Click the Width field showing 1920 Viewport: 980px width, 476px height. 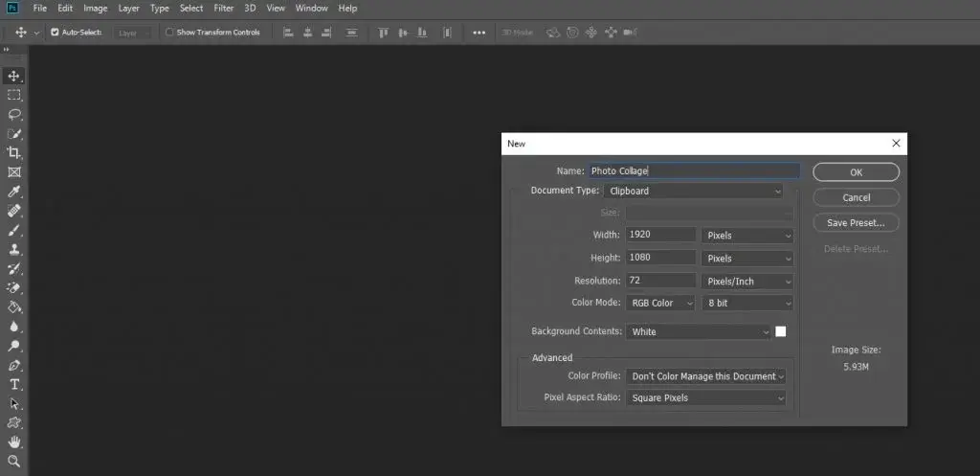point(660,235)
